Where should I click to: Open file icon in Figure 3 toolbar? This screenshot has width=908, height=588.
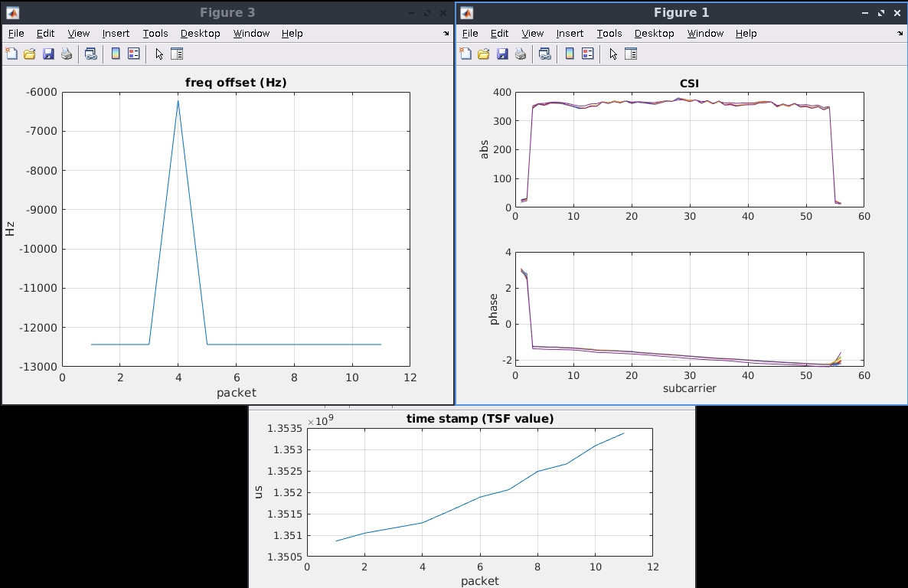(30, 54)
